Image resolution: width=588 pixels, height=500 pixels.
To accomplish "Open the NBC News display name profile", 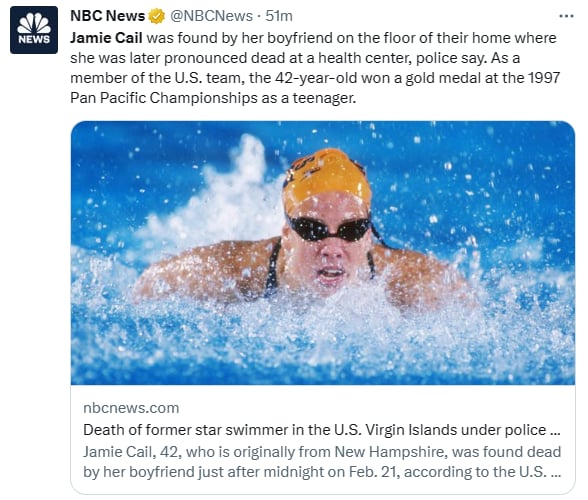I will tap(107, 16).
